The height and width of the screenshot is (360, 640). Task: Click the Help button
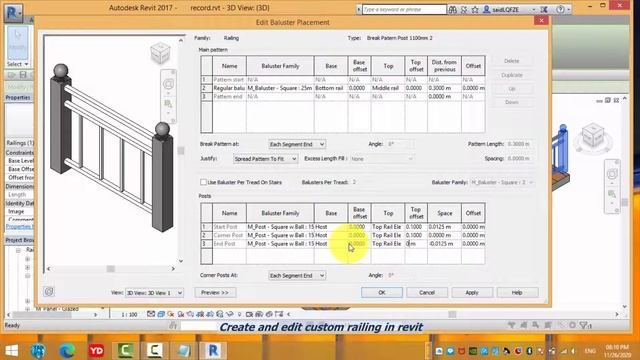tap(517, 292)
